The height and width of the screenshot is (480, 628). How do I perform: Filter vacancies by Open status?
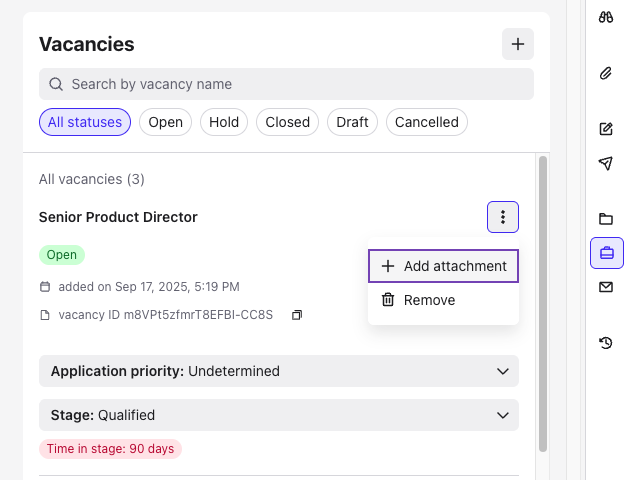(x=166, y=122)
